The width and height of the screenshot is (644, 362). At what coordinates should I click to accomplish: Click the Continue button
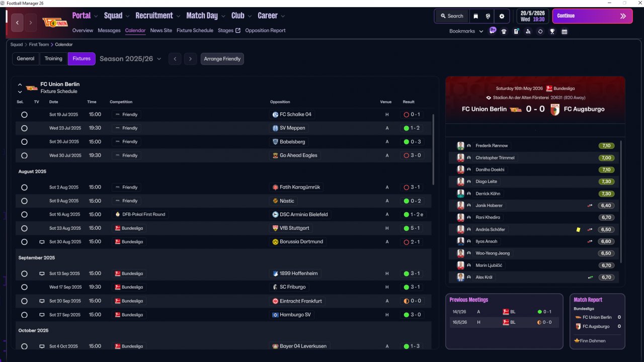592,16
